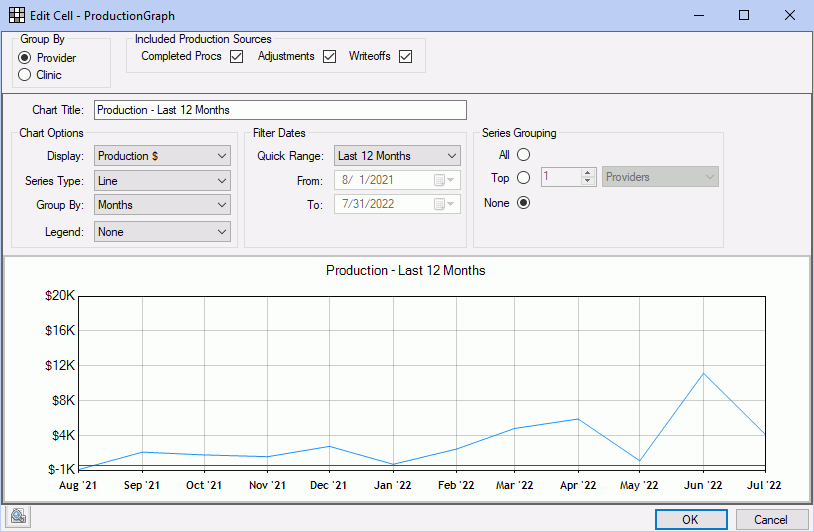The height and width of the screenshot is (532, 814).
Task: Open the From date calendar picker
Action: [x=444, y=181]
